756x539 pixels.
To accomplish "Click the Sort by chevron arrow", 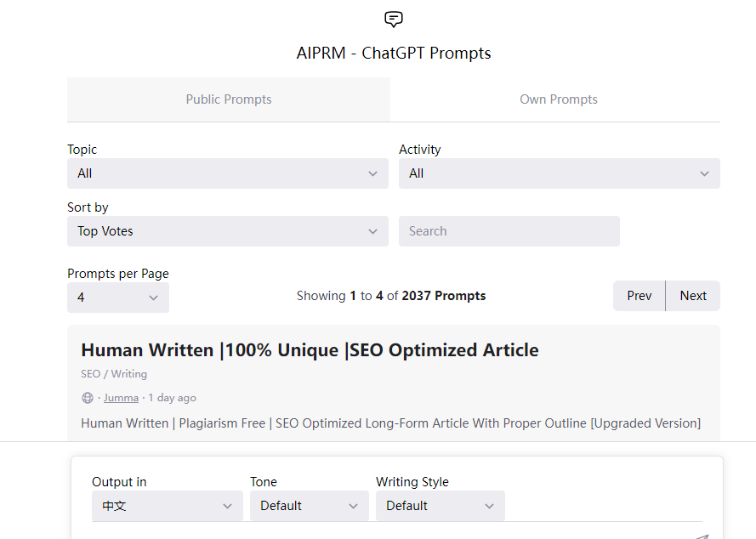I will tap(372, 231).
